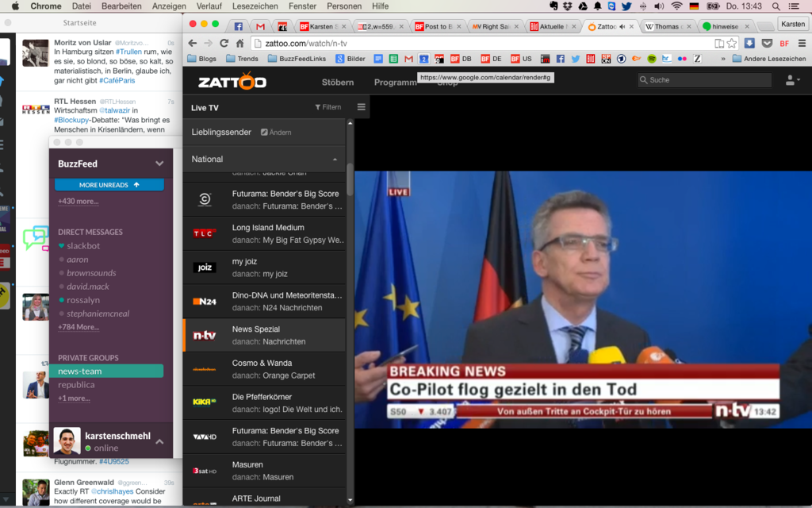
Task: Select the n-tv News Spezial channel row
Action: [x=264, y=335]
